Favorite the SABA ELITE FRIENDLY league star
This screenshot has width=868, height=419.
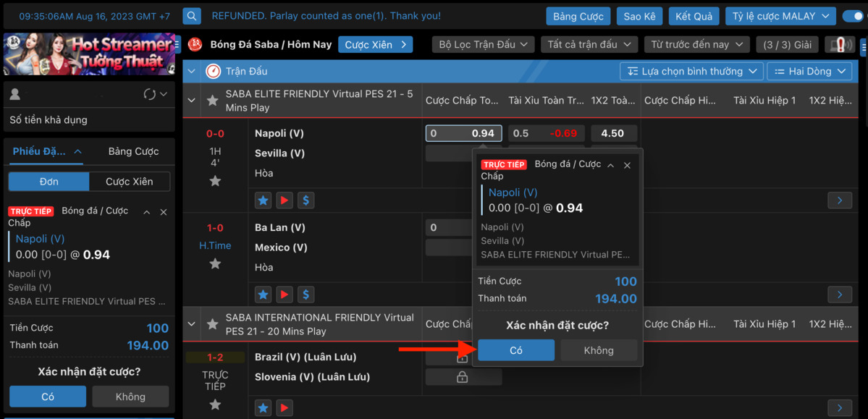212,101
